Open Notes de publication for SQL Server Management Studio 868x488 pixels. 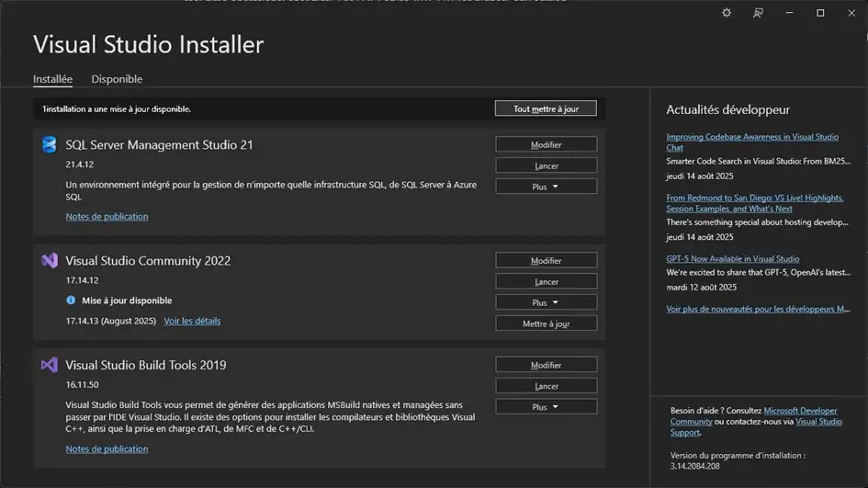pyautogui.click(x=107, y=217)
